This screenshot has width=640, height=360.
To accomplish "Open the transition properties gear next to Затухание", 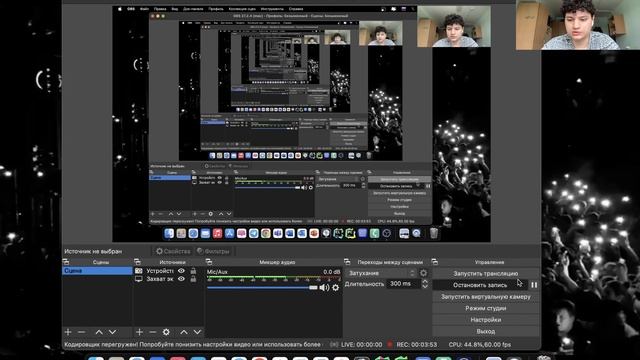I will pyautogui.click(x=424, y=273).
